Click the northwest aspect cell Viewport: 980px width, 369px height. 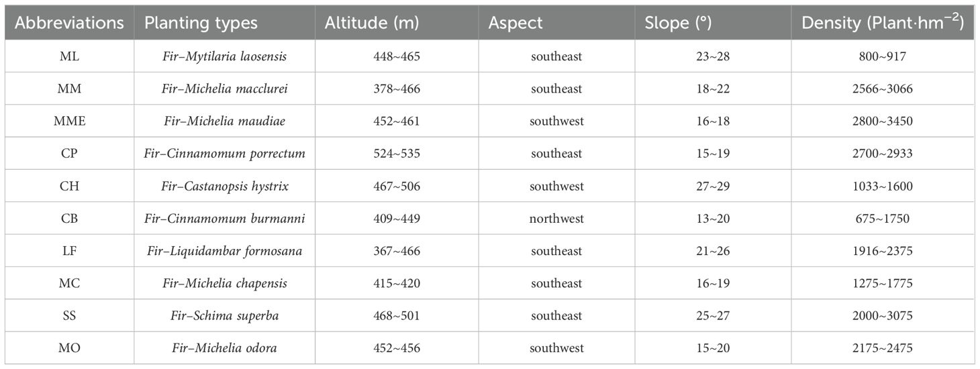coord(556,219)
